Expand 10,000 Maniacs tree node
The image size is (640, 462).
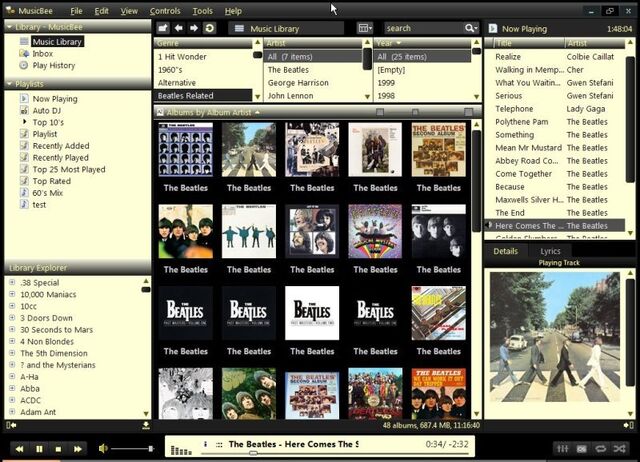pos(12,294)
